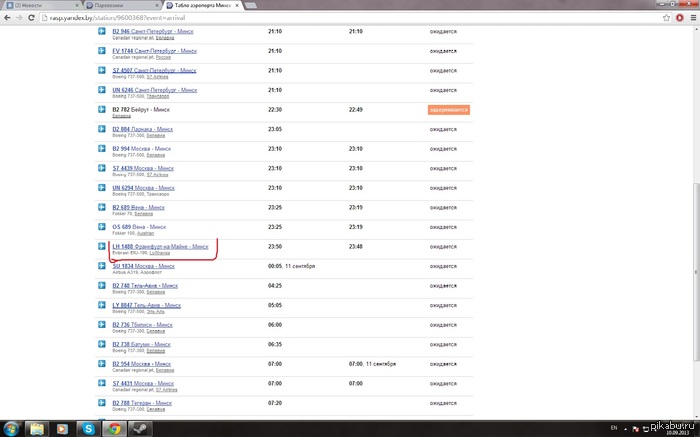Open the Chrome main menu
Viewport: 700px width, 437px height.
click(693, 18)
